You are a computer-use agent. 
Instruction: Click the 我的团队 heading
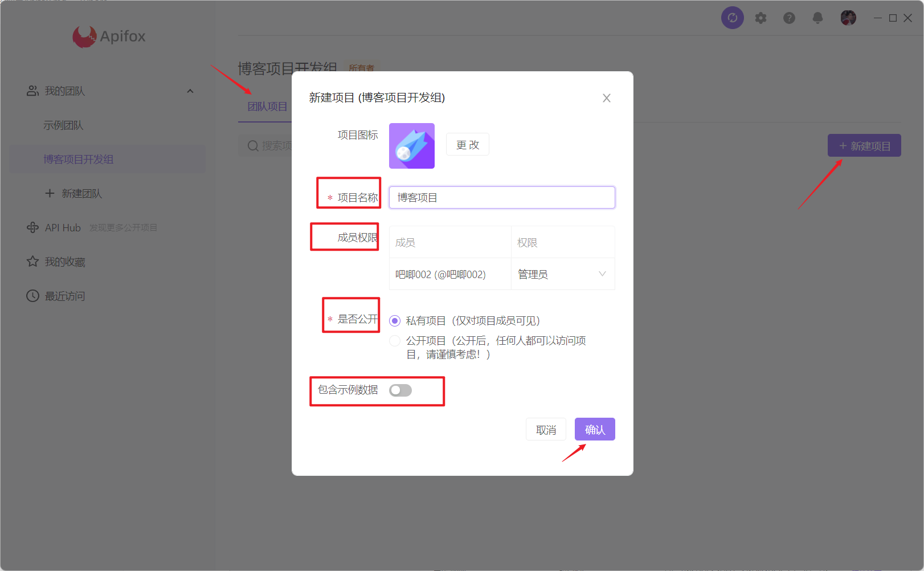click(x=65, y=91)
